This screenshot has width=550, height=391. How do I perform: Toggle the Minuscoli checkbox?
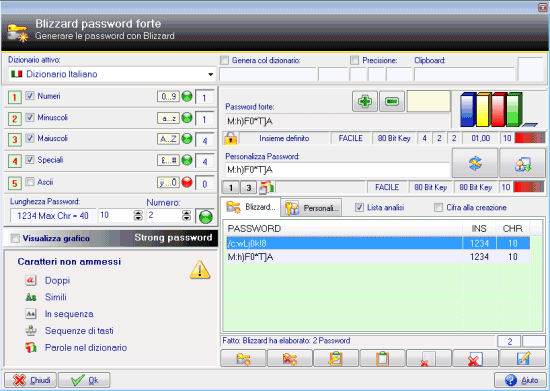pos(30,117)
